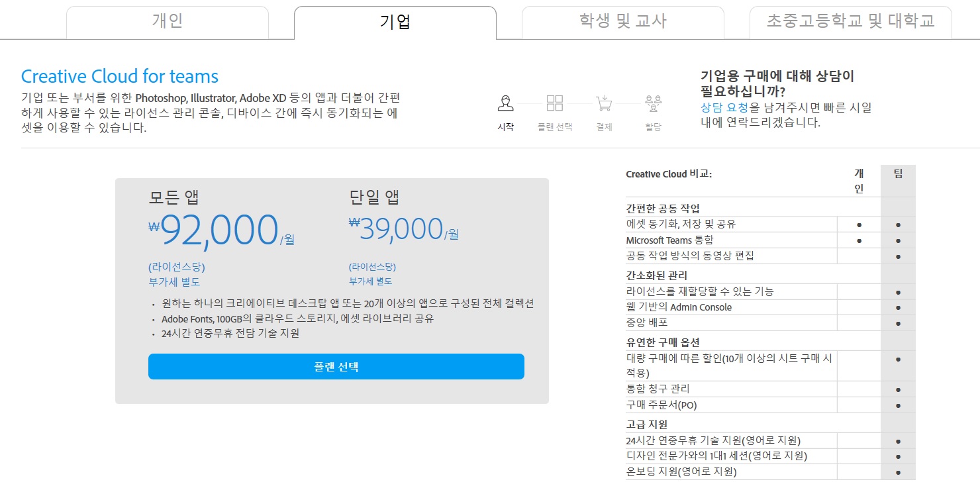Click the 단일 앱 plan title

pos(375,197)
